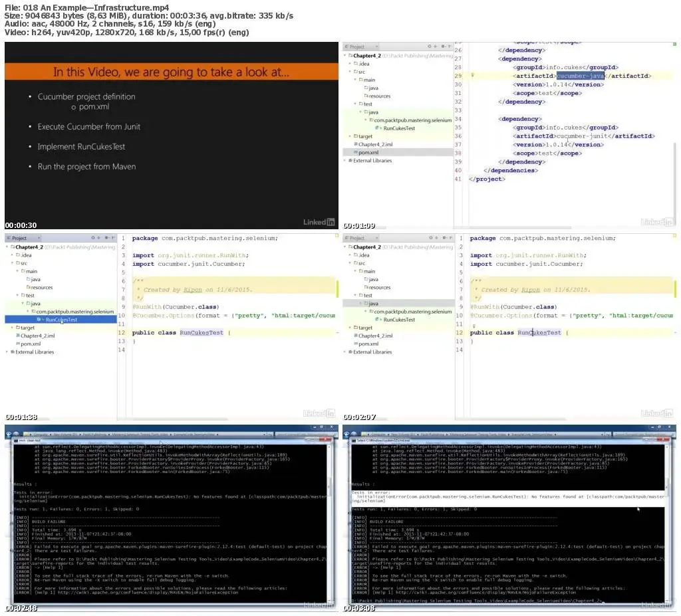
Task: Click Tests run summary line in 00:02:48 console
Action: tap(76, 509)
